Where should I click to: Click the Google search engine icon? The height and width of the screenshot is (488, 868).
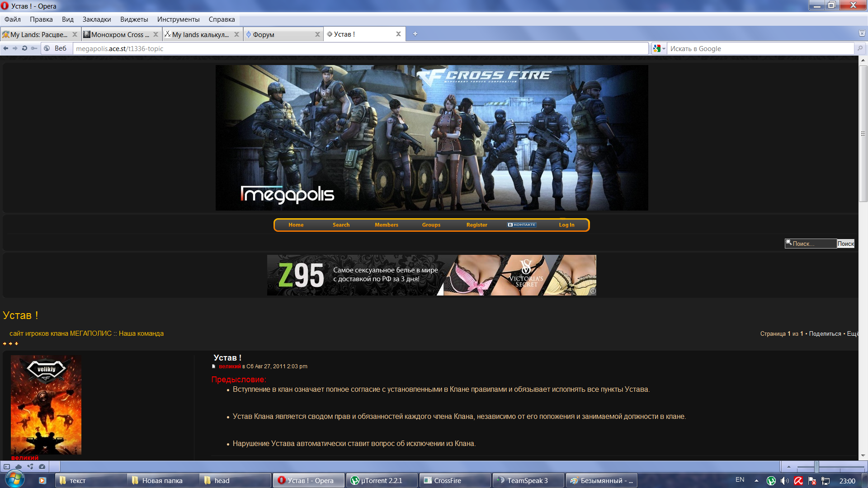[x=657, y=48]
